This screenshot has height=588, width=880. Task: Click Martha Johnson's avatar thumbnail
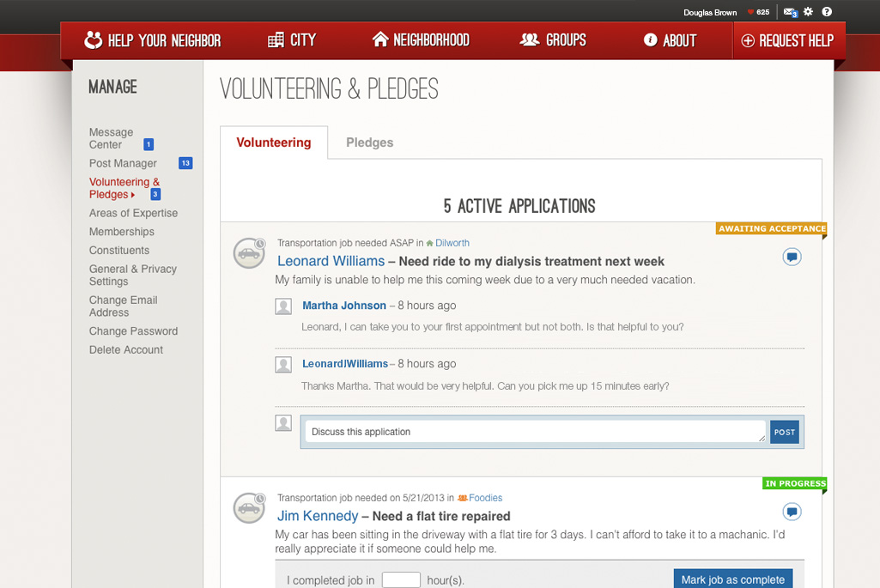283,306
